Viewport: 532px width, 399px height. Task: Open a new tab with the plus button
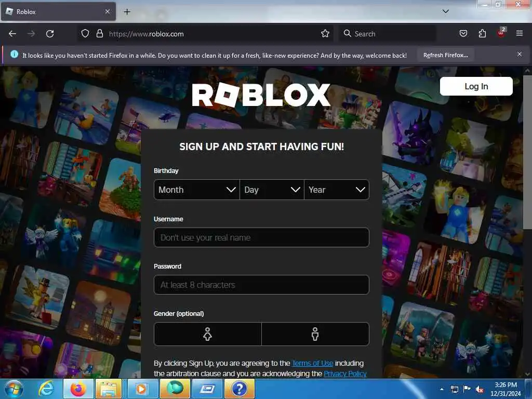point(127,12)
